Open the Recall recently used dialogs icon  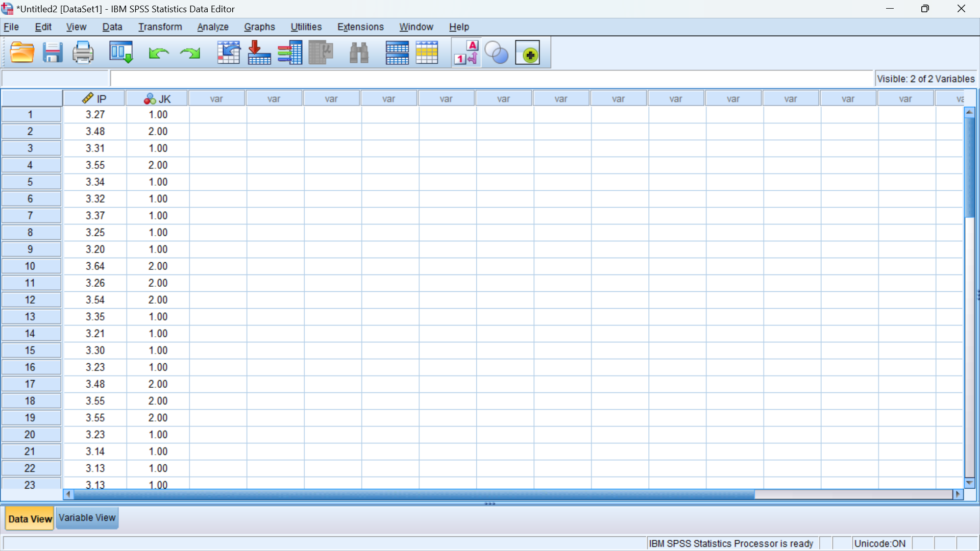(121, 53)
